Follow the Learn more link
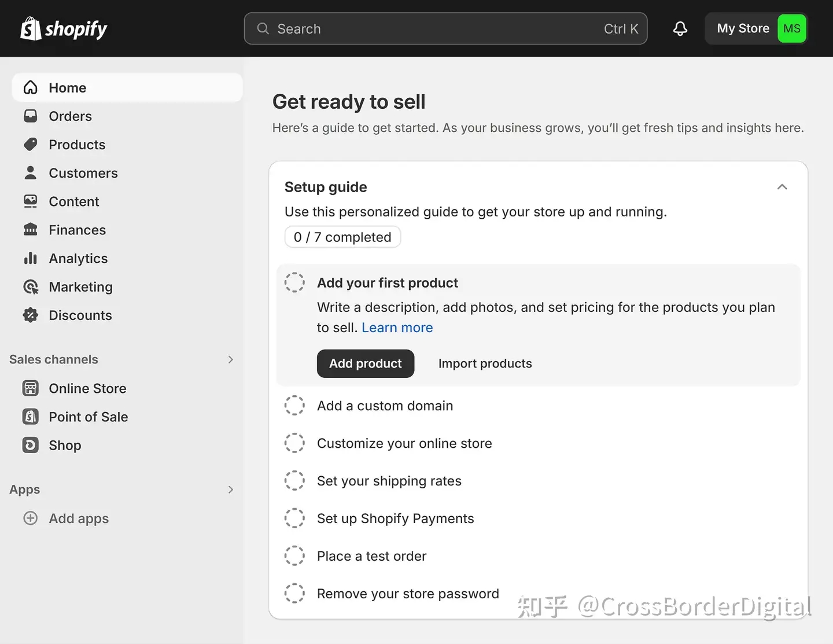The width and height of the screenshot is (833, 644). pyautogui.click(x=397, y=327)
